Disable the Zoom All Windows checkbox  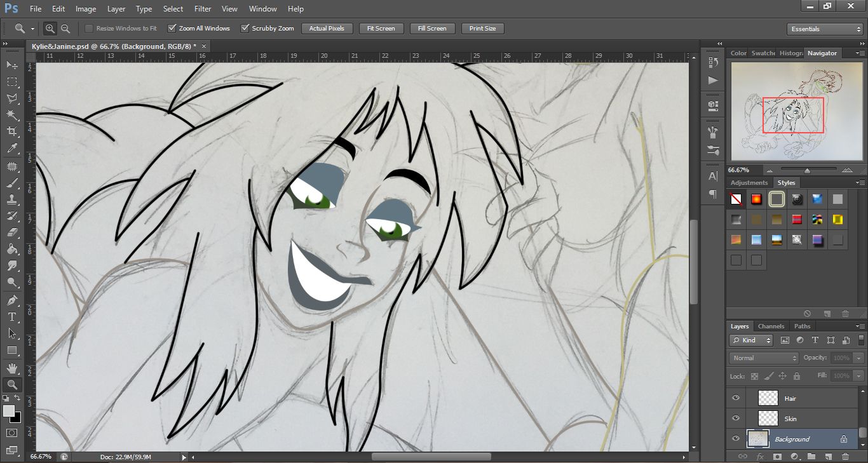(x=172, y=29)
